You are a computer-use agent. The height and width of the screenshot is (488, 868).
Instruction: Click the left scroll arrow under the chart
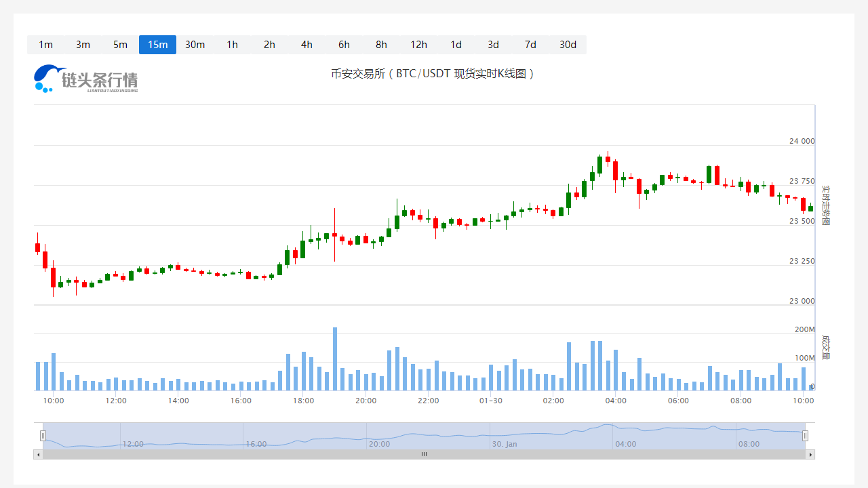(x=38, y=455)
